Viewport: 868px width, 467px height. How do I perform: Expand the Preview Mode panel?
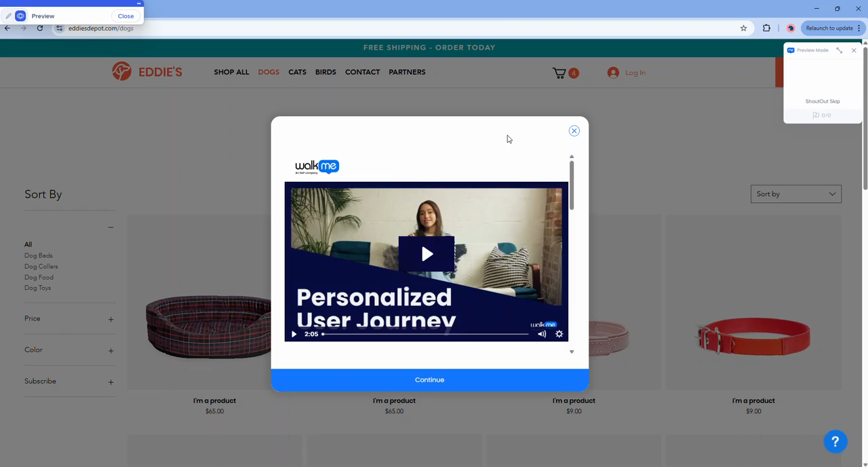[x=840, y=50]
